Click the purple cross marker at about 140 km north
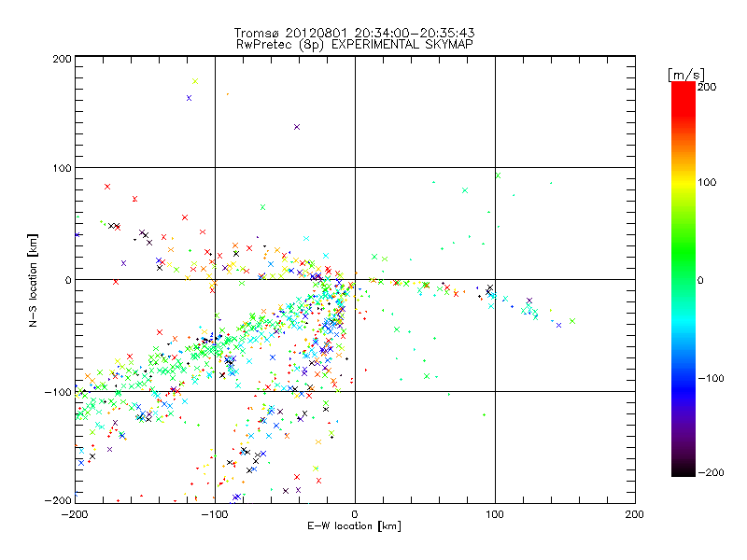This screenshot has height=560, width=747. 297,127
